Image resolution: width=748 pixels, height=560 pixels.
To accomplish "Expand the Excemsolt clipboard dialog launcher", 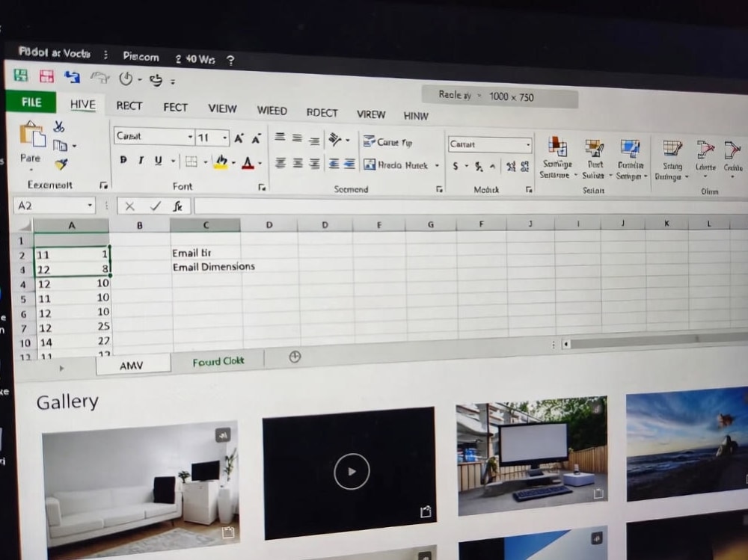I will tap(103, 185).
